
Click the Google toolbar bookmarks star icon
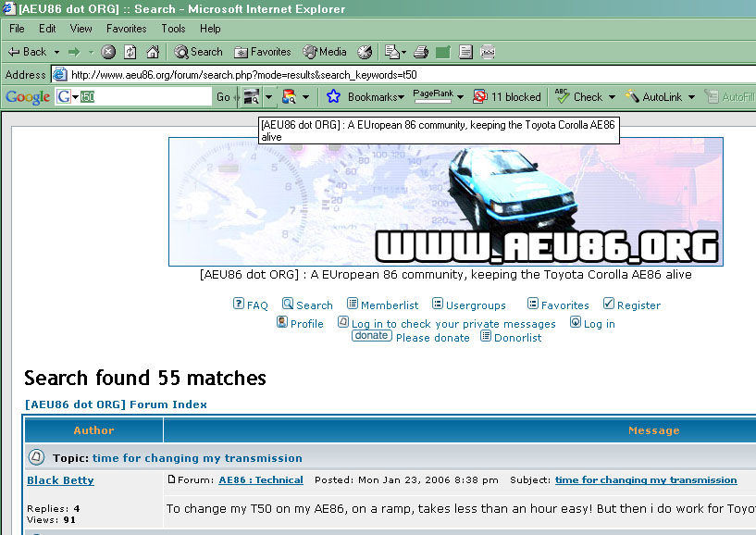333,96
